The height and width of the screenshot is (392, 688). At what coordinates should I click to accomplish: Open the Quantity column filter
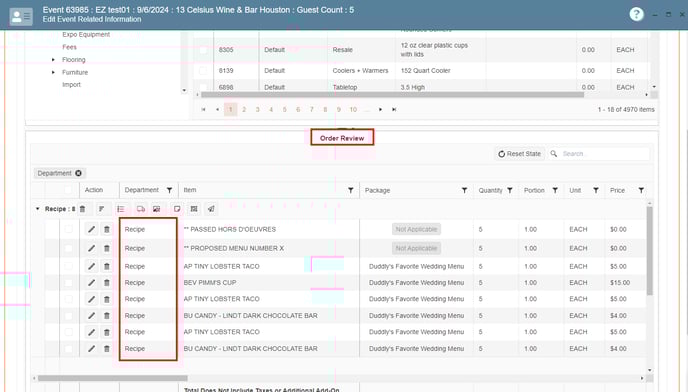(510, 190)
